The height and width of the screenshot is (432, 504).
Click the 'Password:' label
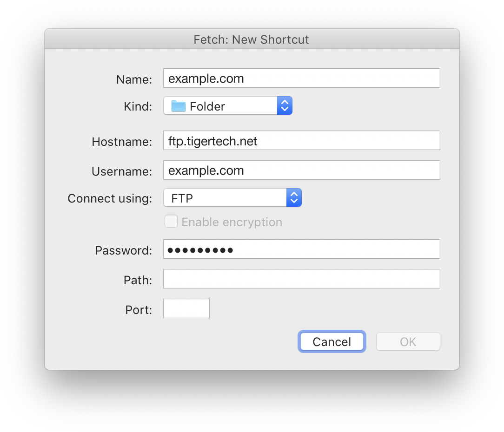click(x=123, y=251)
